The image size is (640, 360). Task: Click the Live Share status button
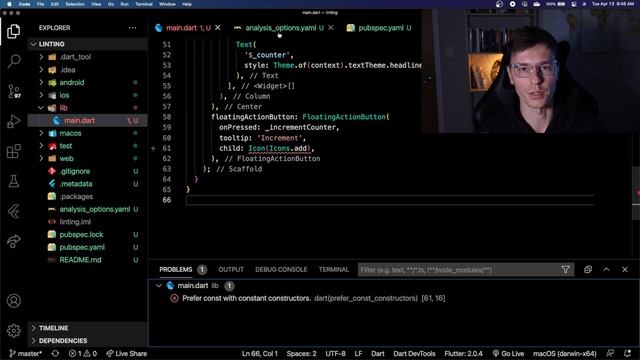[x=127, y=353]
